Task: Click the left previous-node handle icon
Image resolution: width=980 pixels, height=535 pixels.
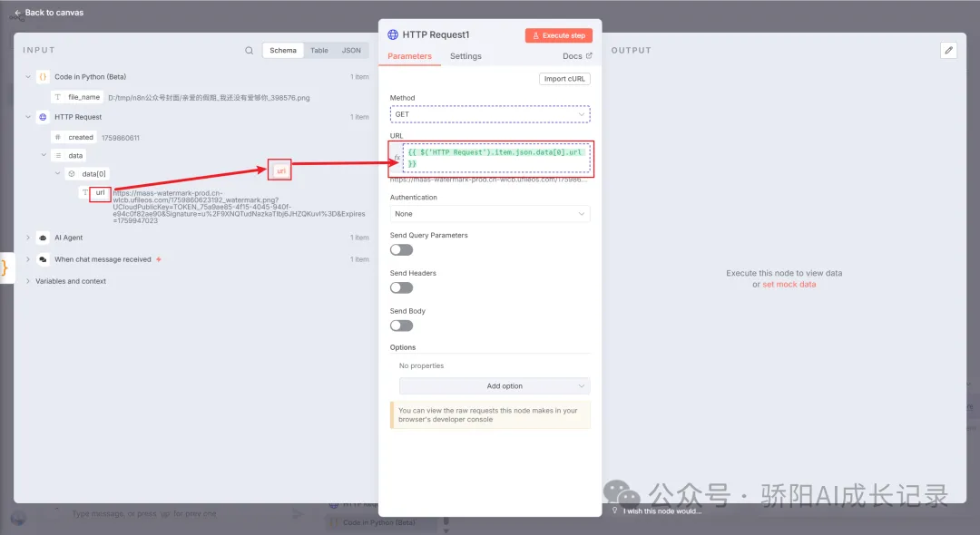Action: [x=5, y=267]
